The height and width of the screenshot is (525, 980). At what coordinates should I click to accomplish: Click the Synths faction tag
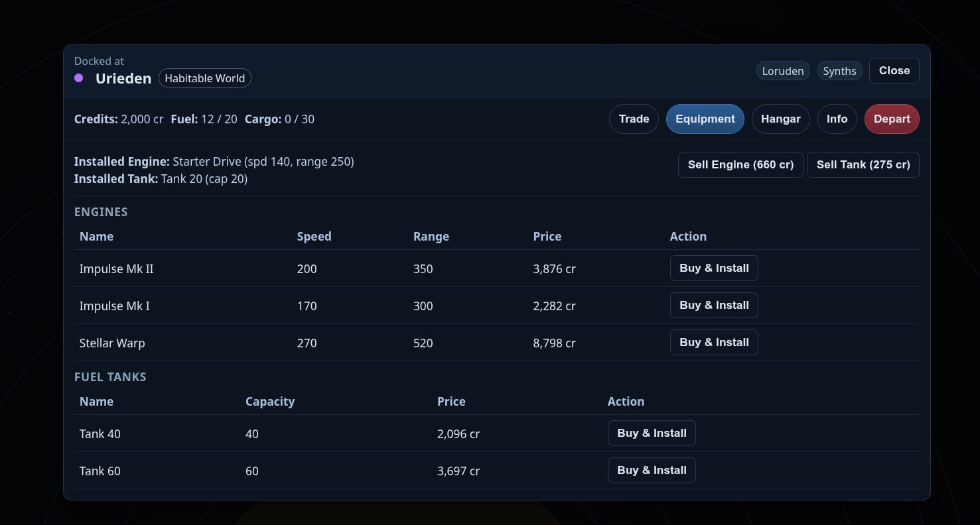[839, 71]
